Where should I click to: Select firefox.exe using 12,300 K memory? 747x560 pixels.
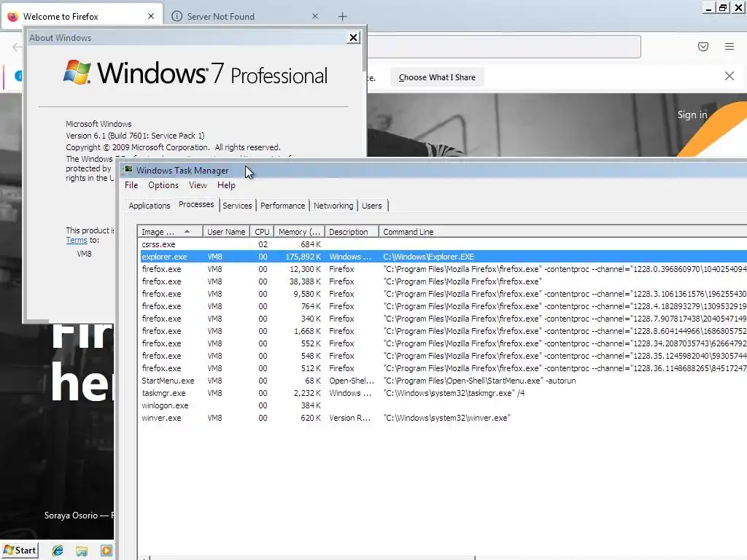(443, 269)
